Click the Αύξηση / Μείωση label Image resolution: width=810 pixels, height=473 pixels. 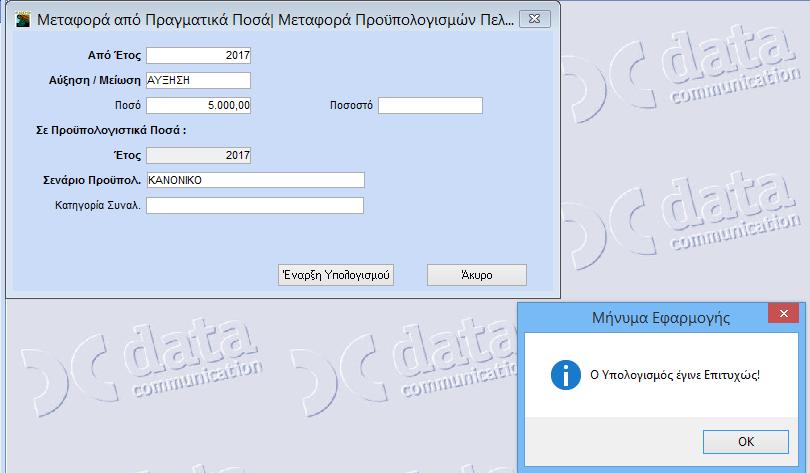point(95,81)
